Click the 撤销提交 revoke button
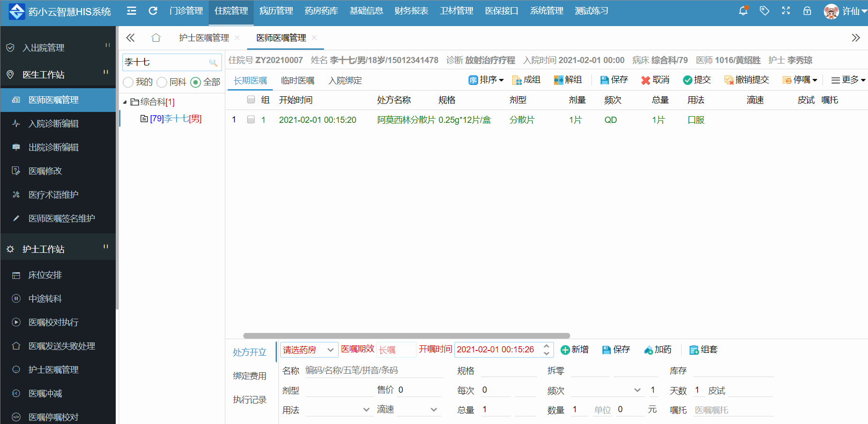Image resolution: width=868 pixels, height=424 pixels. [x=747, y=80]
